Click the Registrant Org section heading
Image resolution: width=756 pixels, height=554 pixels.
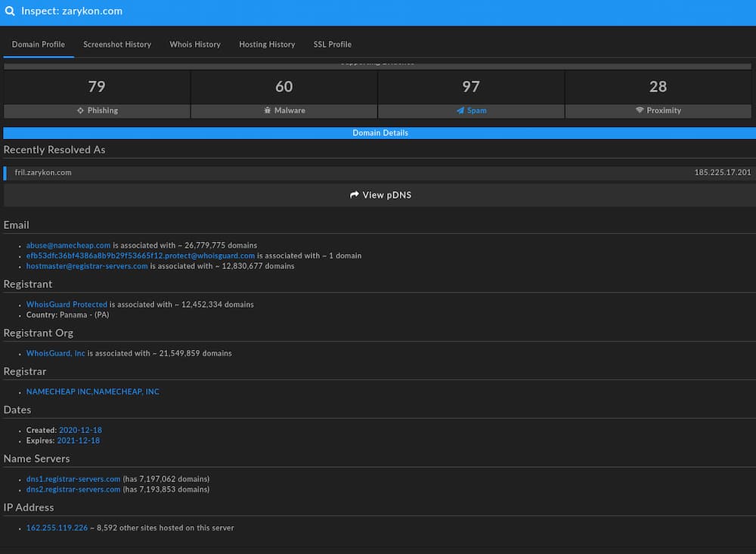click(39, 333)
